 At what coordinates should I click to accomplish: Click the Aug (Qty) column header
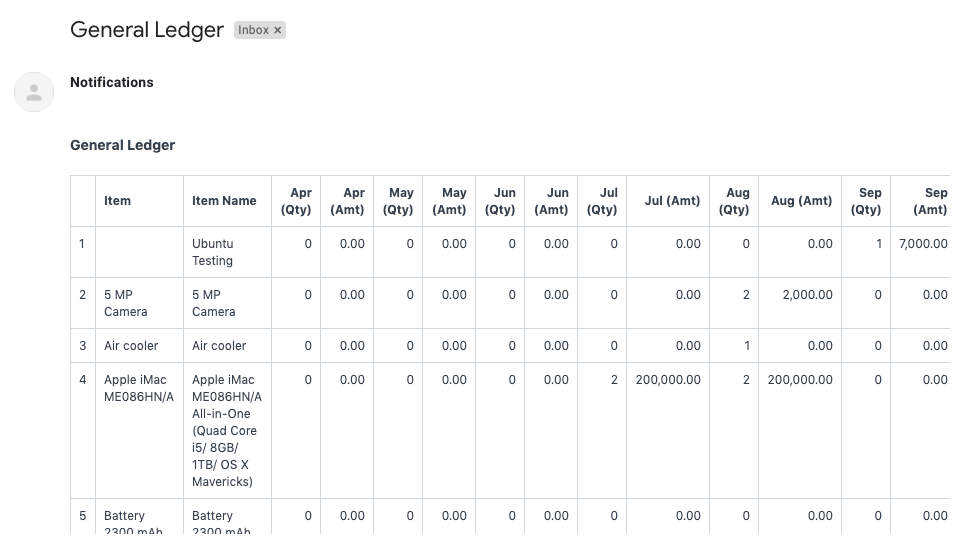pyautogui.click(x=734, y=201)
